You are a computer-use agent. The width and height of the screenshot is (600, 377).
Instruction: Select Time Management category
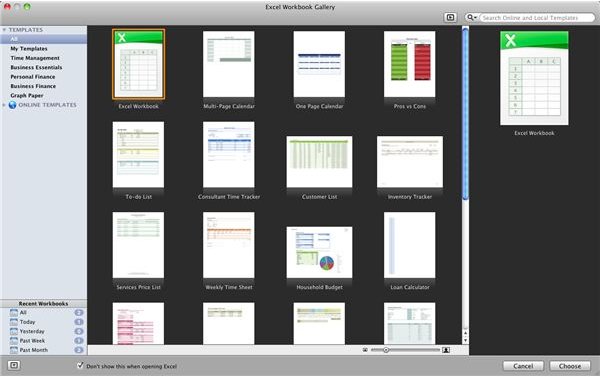[35, 58]
